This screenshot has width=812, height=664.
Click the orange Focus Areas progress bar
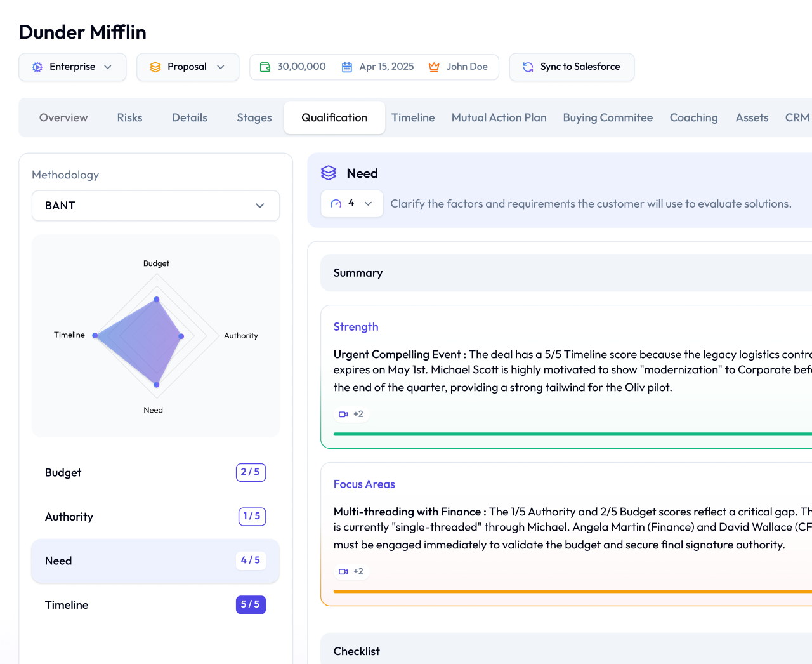pos(573,592)
